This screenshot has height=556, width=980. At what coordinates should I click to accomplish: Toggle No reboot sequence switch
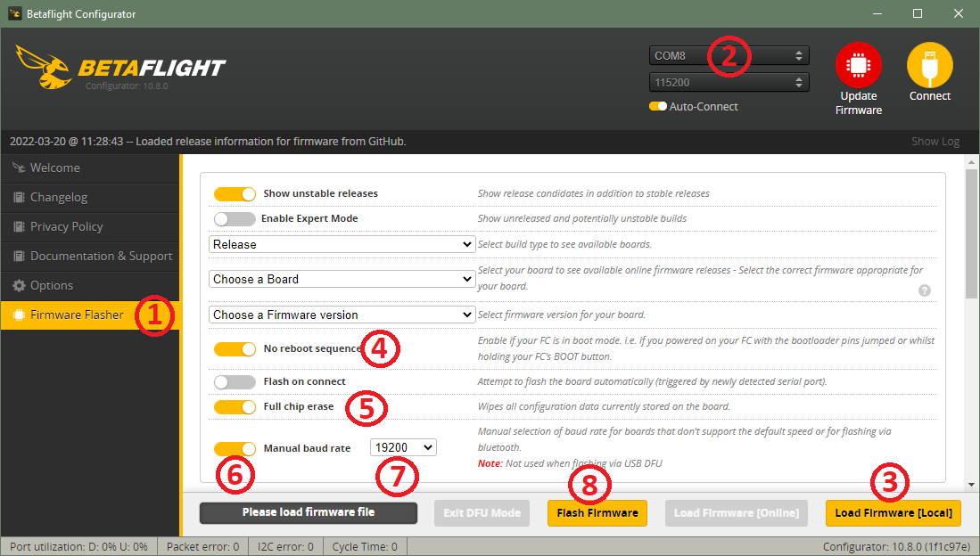tap(235, 348)
